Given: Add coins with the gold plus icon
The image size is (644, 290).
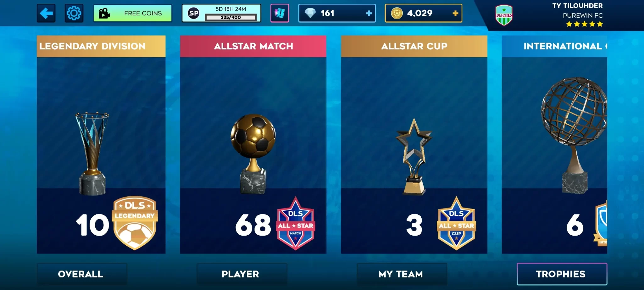Looking at the screenshot, I should pyautogui.click(x=455, y=13).
